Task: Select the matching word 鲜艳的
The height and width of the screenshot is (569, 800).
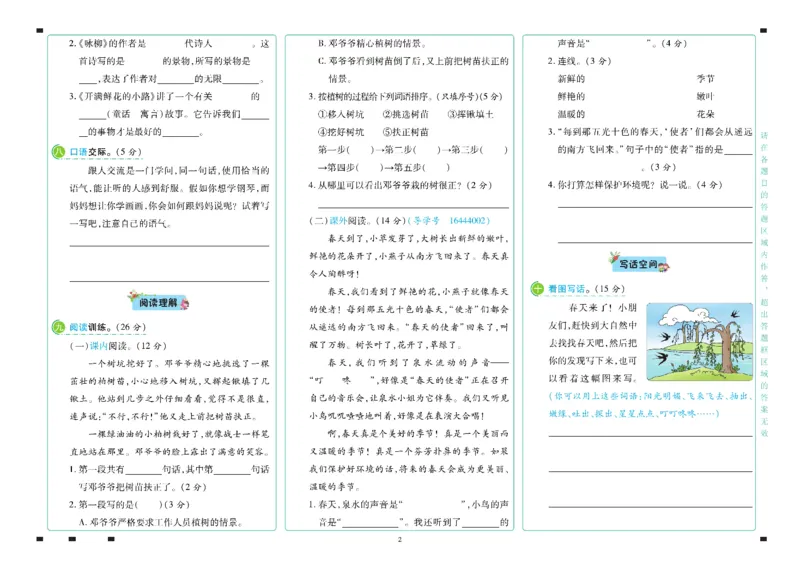Action: click(571, 96)
